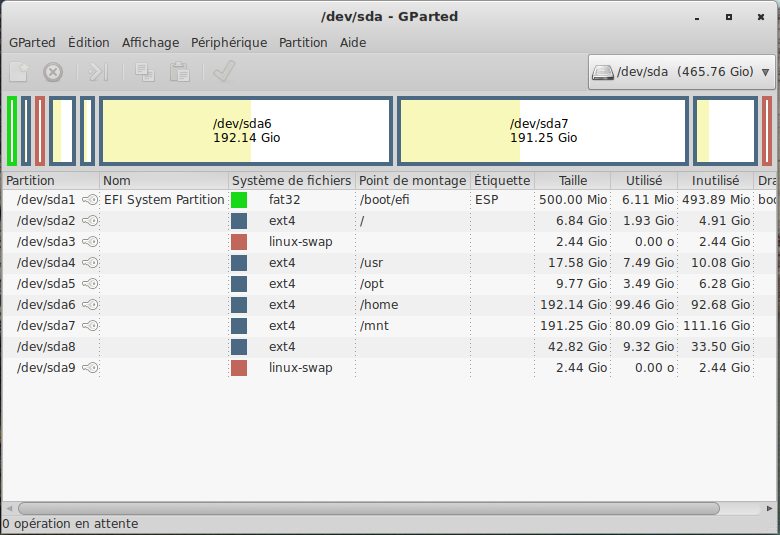Click the Taille column header
This screenshot has width=780, height=535.
click(x=573, y=181)
